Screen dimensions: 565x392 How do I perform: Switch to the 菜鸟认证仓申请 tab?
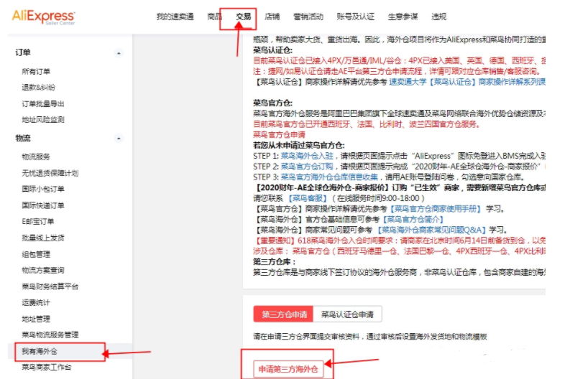pyautogui.click(x=348, y=314)
